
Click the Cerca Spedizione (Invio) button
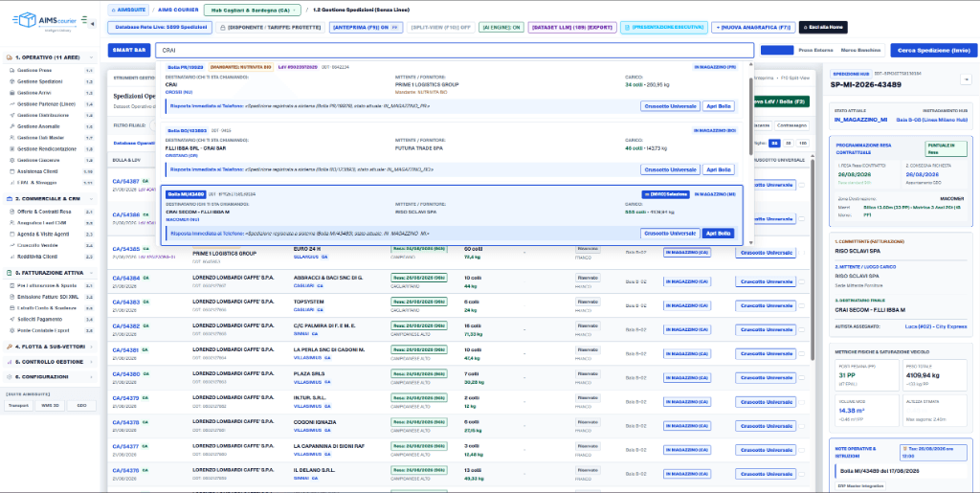(934, 50)
